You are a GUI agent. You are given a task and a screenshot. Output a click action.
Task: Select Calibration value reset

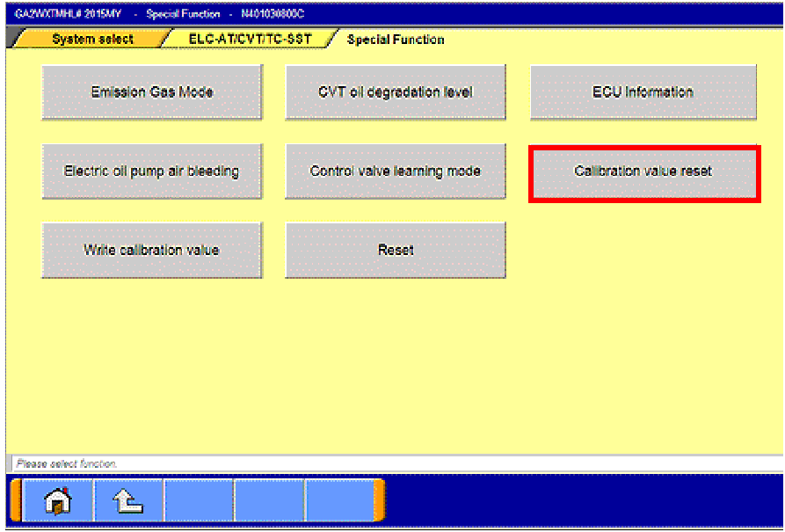pos(643,171)
